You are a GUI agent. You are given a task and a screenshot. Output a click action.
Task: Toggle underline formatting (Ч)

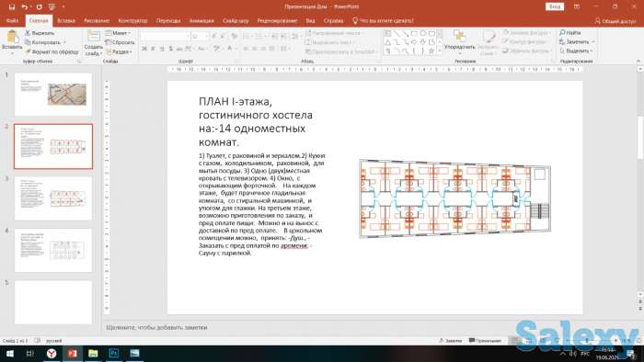pyautogui.click(x=162, y=49)
